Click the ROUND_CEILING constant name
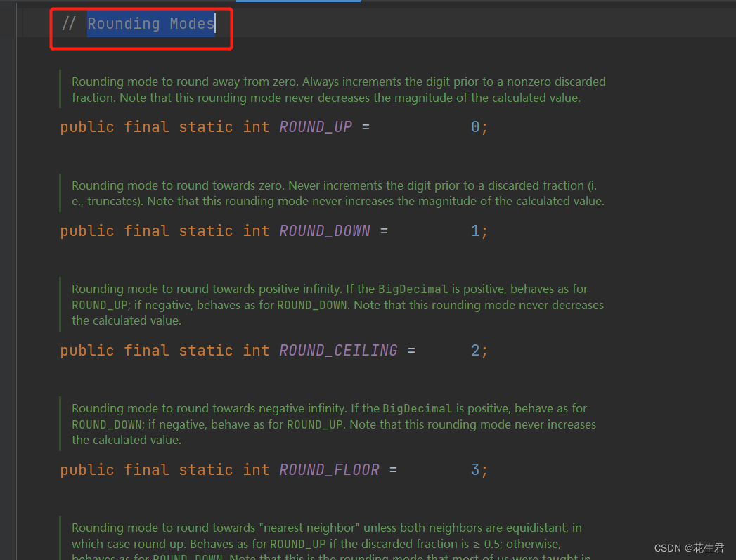The width and height of the screenshot is (736, 560). [x=338, y=350]
